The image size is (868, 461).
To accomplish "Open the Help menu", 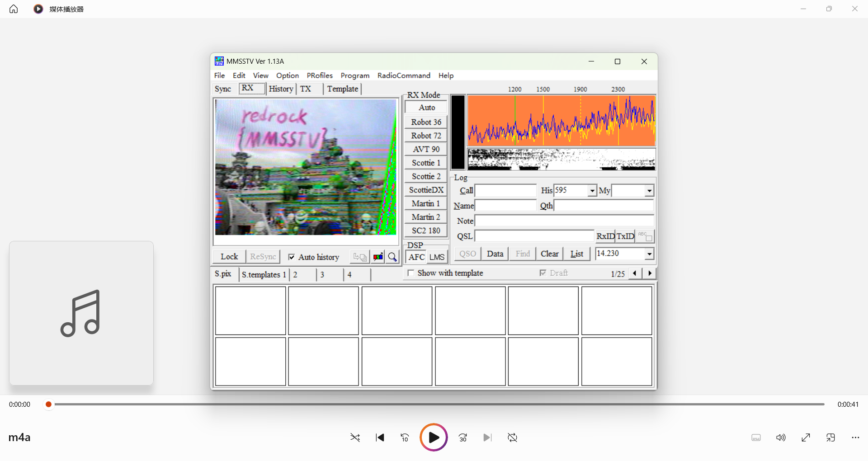I will (446, 75).
